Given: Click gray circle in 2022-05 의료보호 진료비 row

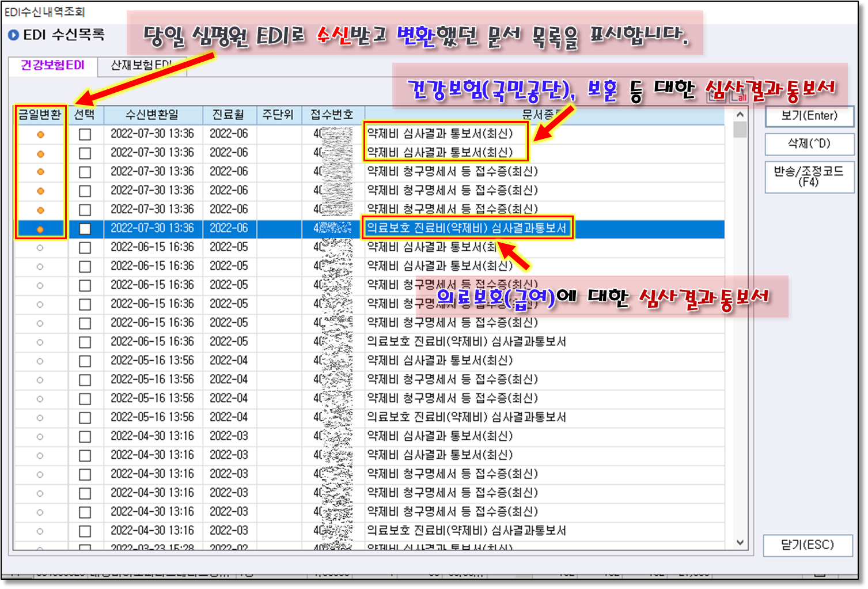Looking at the screenshot, I should 40,342.
